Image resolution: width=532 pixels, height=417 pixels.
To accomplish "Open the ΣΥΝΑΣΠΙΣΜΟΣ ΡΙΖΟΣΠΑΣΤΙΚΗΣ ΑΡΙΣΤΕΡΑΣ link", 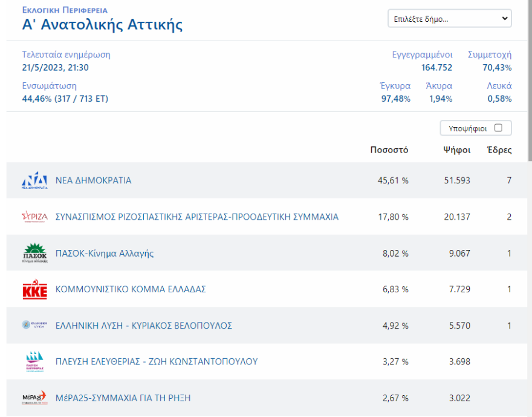I will (x=197, y=217).
